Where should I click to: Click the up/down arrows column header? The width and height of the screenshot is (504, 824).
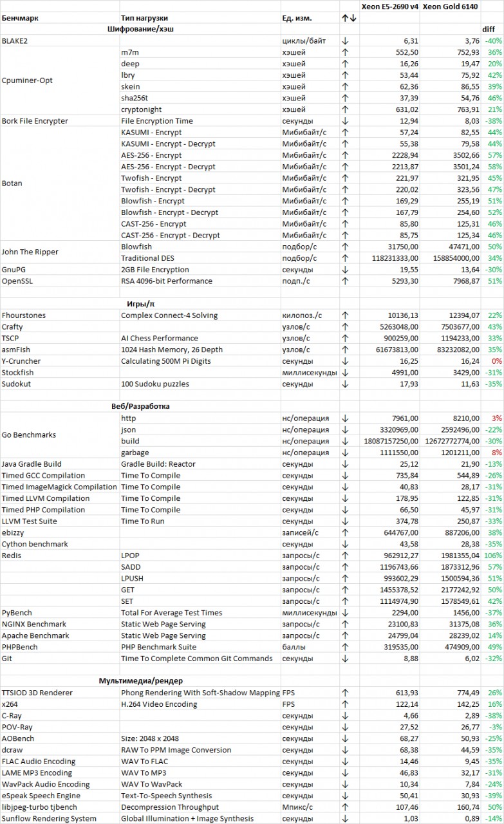pyautogui.click(x=349, y=18)
